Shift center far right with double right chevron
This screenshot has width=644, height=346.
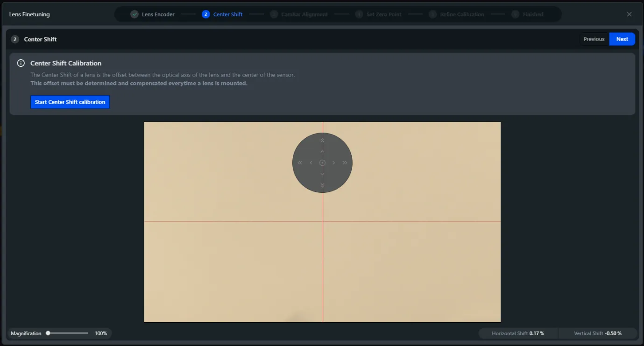(345, 162)
